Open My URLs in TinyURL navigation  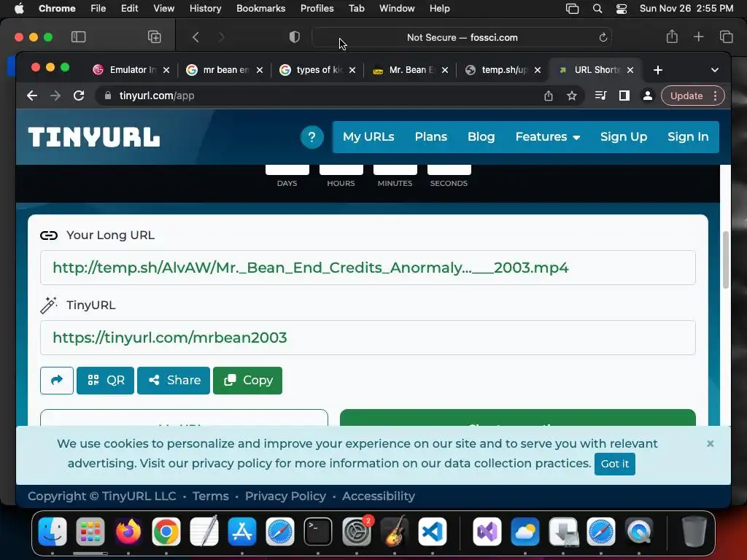(368, 137)
